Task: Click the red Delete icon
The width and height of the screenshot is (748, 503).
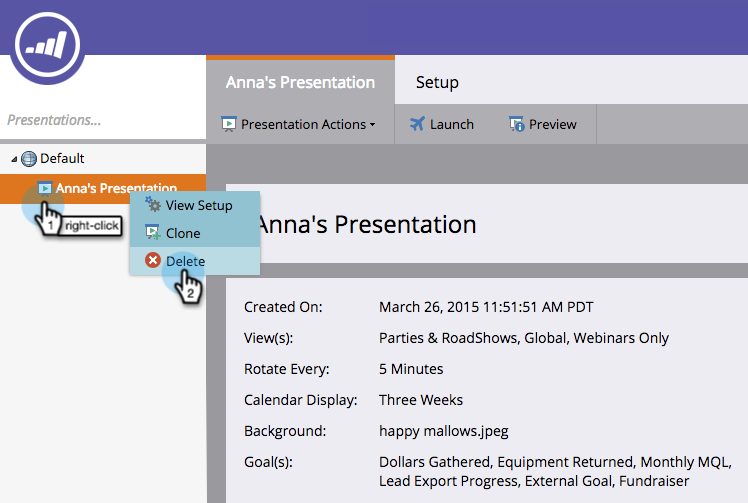Action: point(153,260)
